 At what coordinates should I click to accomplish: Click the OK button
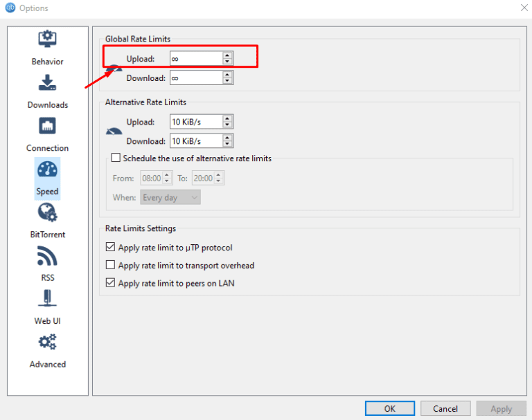[x=390, y=408]
